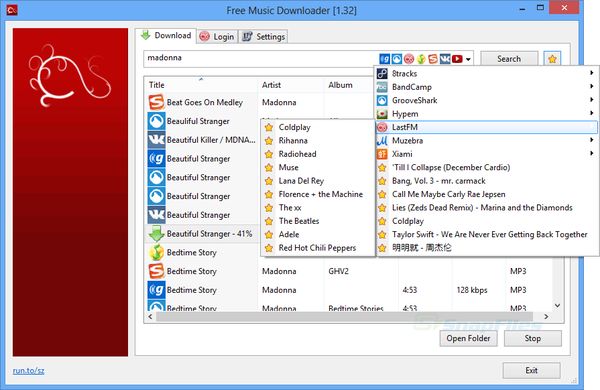Click VK icon of Beautiful Killer / MDNA row
Viewport: 600px width, 390px height.
(156, 140)
